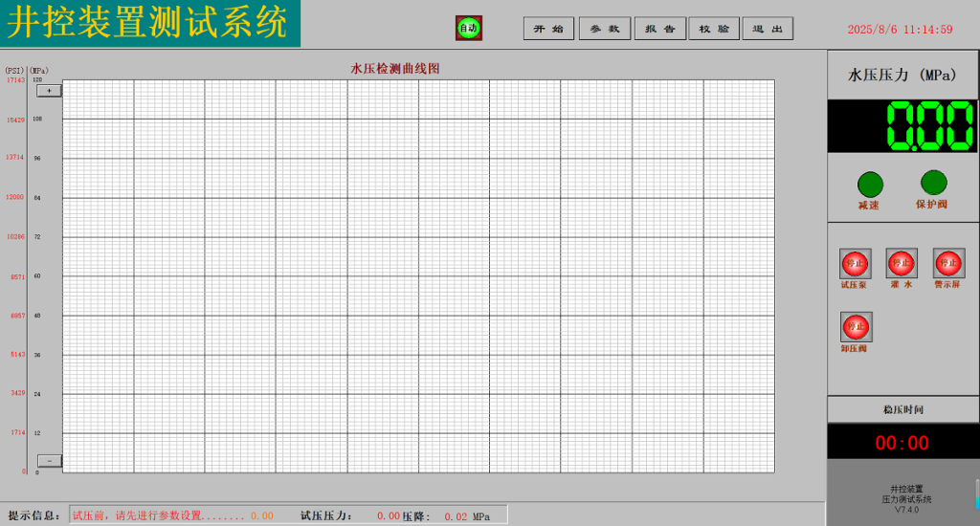Open the 报告 report
The image size is (980, 526).
point(659,29)
